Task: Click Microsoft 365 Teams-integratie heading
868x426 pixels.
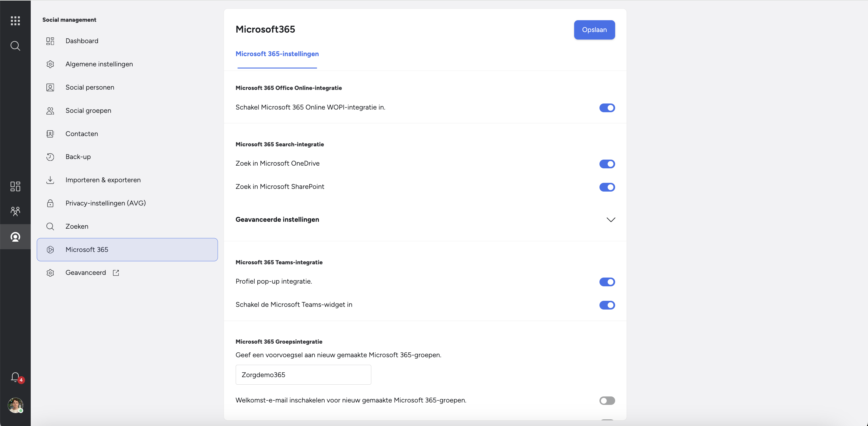Action: pyautogui.click(x=279, y=262)
